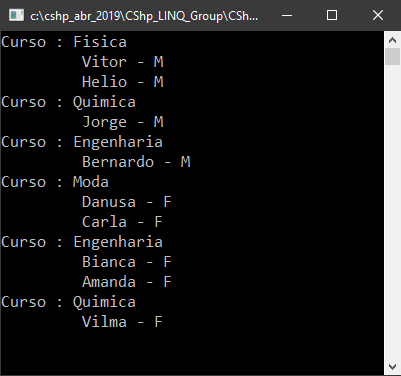This screenshot has height=376, width=401.
Task: Click the window title path text
Action: click(144, 16)
